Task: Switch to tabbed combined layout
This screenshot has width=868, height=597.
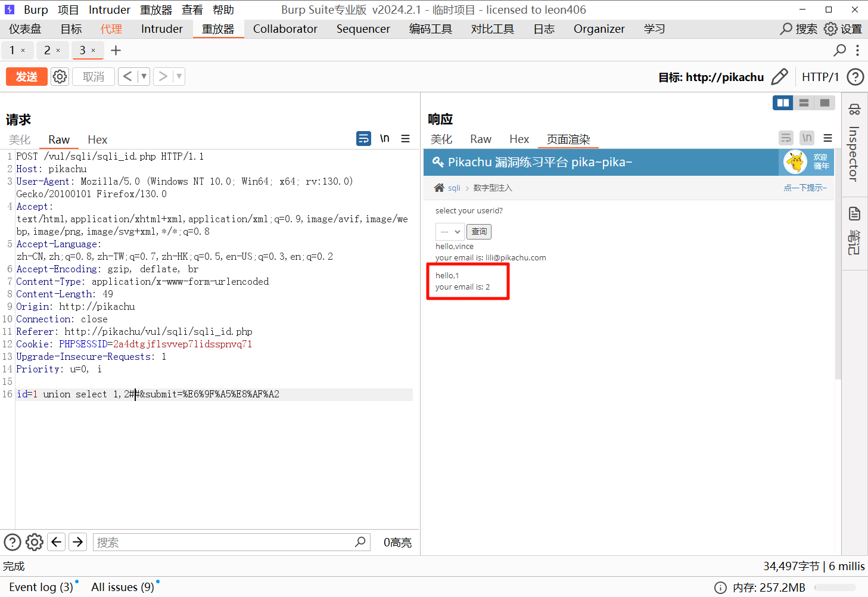Action: click(x=825, y=103)
